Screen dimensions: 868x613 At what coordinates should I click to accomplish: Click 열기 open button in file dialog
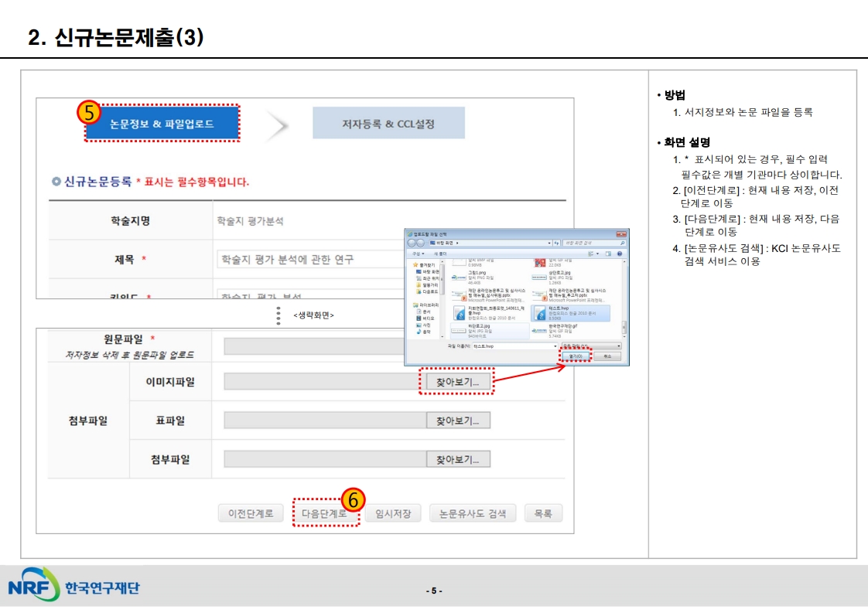point(576,356)
